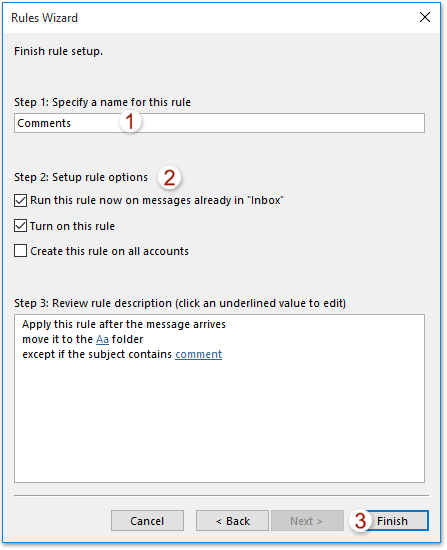Viewport: 447px width, 550px height.
Task: Click the greyed-out Next button
Action: (x=307, y=521)
